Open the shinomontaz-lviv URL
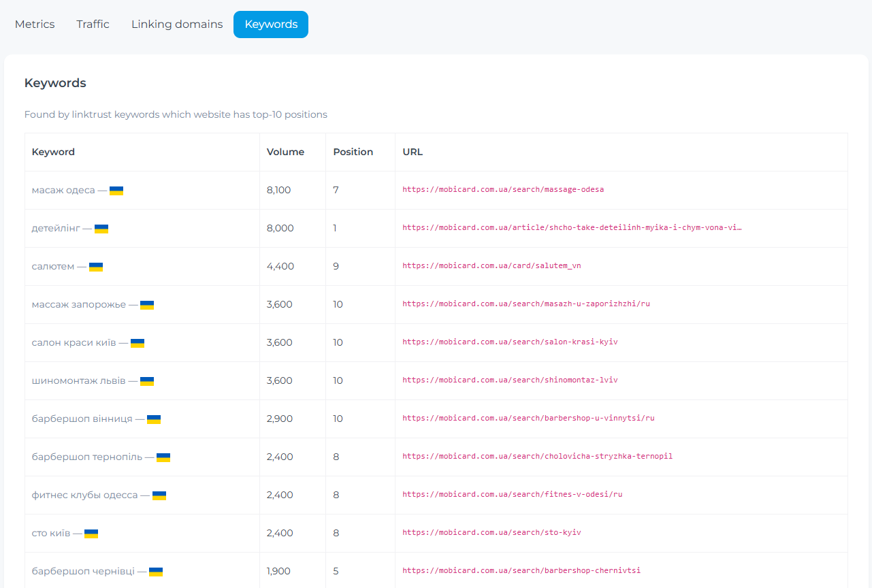Image resolution: width=872 pixels, height=588 pixels. [x=510, y=380]
